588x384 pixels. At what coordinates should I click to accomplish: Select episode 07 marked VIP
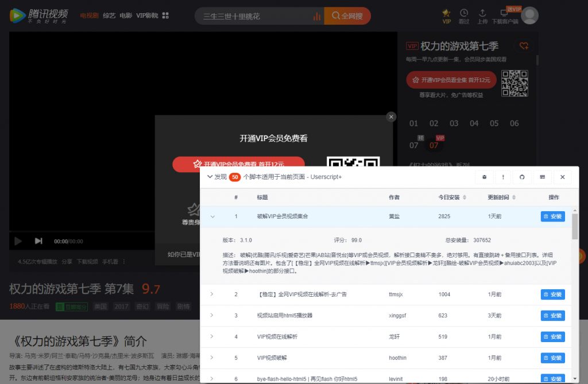click(x=434, y=145)
